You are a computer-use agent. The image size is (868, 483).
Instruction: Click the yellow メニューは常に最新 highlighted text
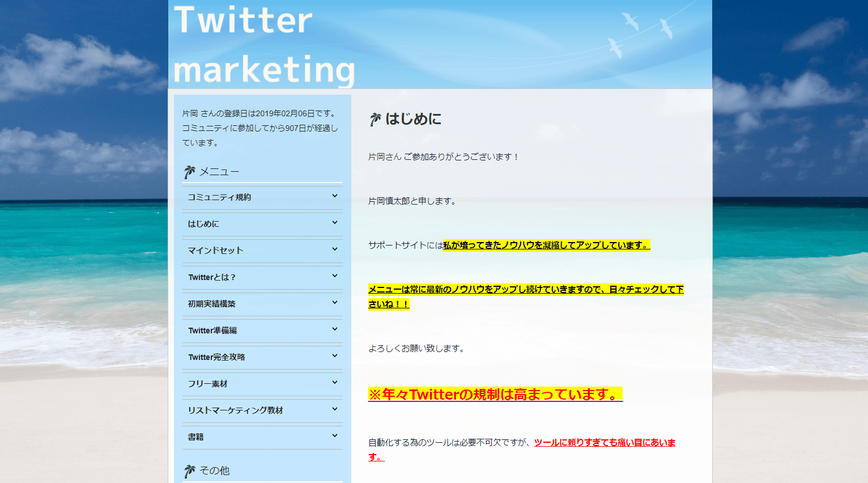pos(525,290)
